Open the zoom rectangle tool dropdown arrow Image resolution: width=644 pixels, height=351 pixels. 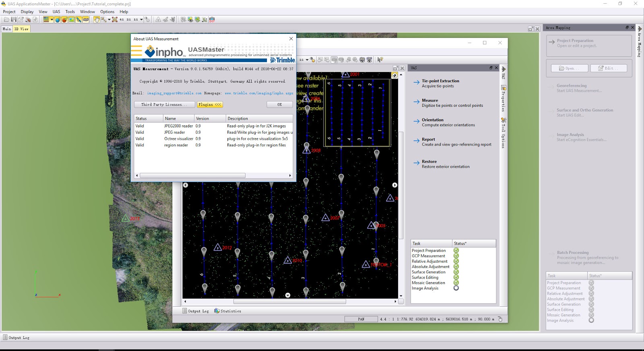pyautogui.click(x=109, y=19)
